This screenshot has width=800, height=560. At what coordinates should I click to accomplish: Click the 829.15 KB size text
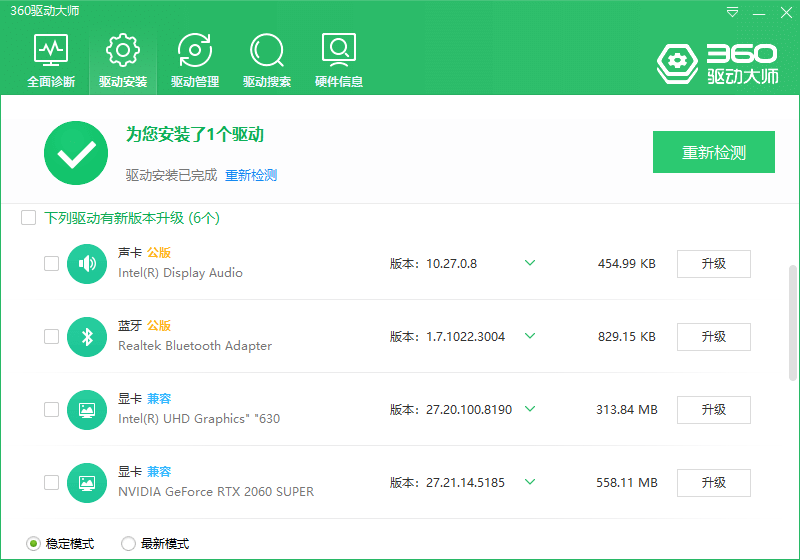coord(627,337)
